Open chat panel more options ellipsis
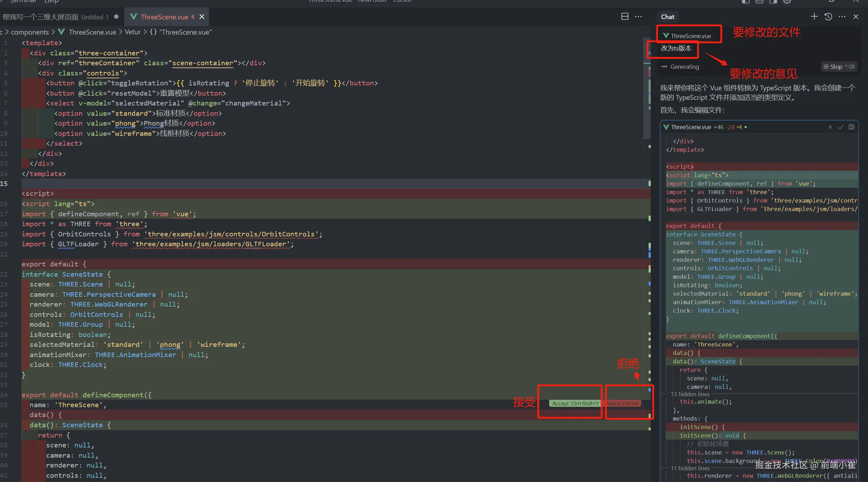 click(x=842, y=17)
